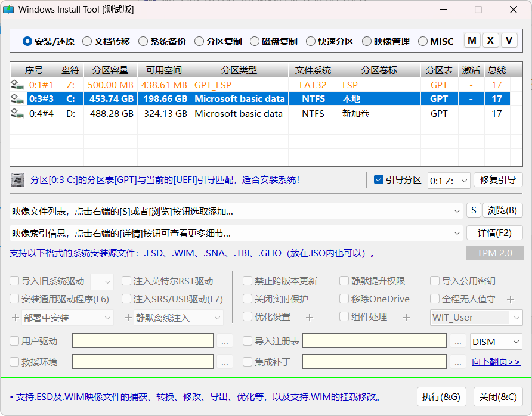Screen dimensions: 532x416
Task: Open the dropdown beside 导入旧系统驱动
Action: pyautogui.click(x=102, y=281)
